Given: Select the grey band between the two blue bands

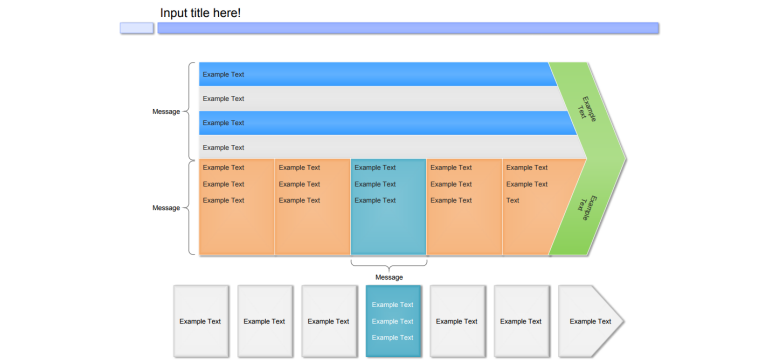Looking at the screenshot, I should (x=383, y=98).
